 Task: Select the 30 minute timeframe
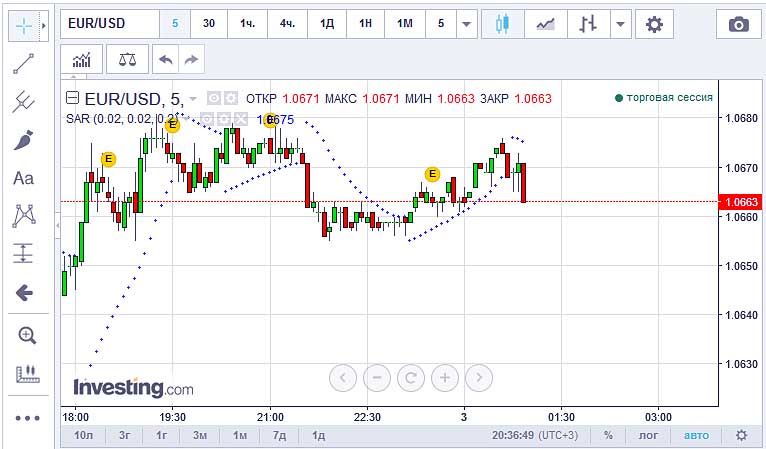click(x=208, y=24)
